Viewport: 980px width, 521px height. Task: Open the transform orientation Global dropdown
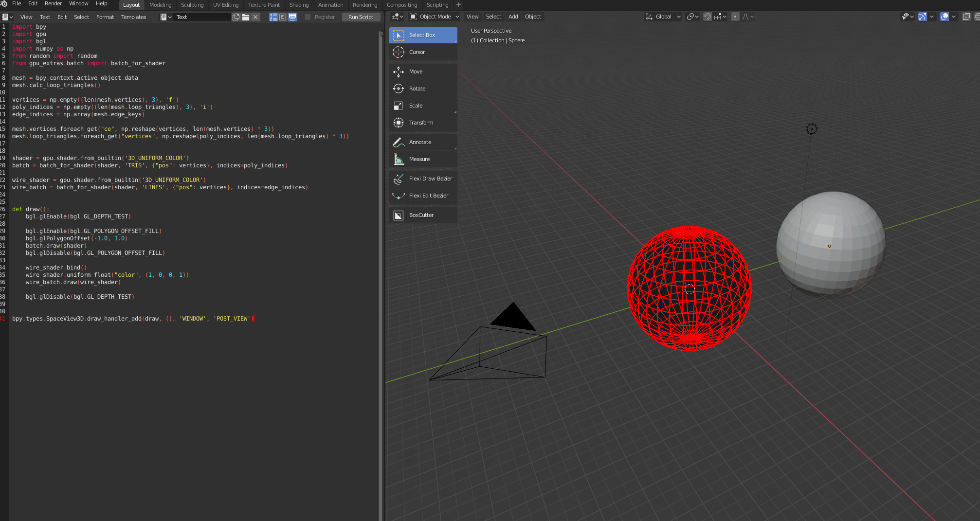[662, 17]
